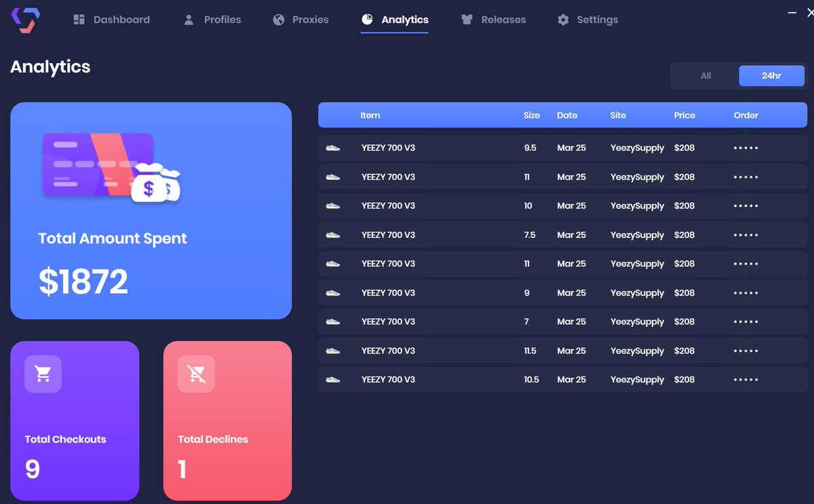Viewport: 814px width, 504px height.
Task: Reveal hidden order number for size 7.5
Action: pyautogui.click(x=745, y=235)
